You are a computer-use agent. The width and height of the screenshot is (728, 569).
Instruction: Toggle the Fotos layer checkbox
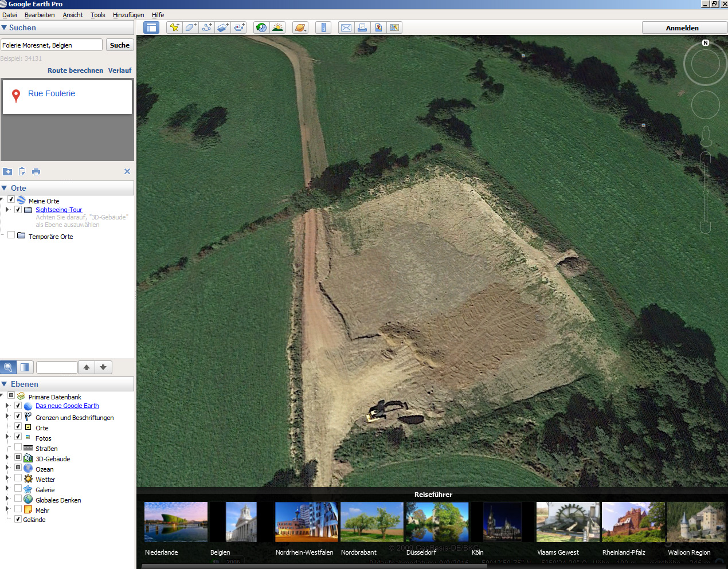(18, 437)
